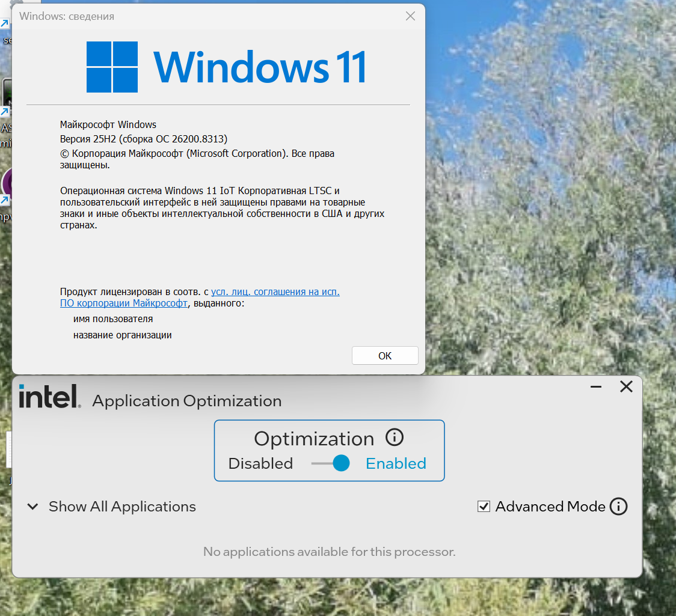Click "No applications available for this processor." text
Image resolution: width=676 pixels, height=616 pixels.
(x=330, y=552)
